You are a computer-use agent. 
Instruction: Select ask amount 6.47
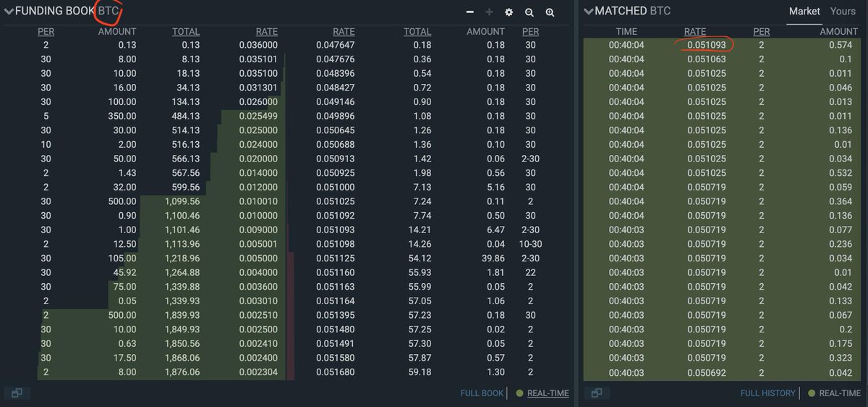pos(494,230)
